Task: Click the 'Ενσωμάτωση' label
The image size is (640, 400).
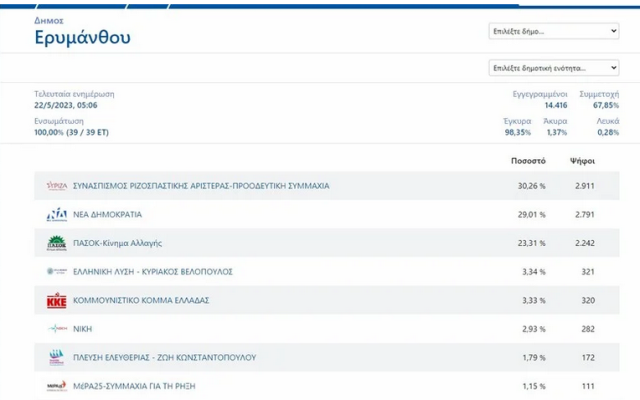Action: coord(59,121)
